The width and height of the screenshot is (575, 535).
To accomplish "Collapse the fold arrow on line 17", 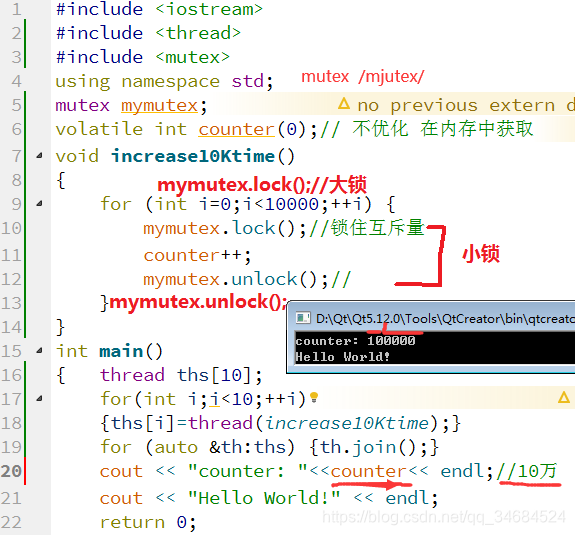I will click(x=39, y=399).
